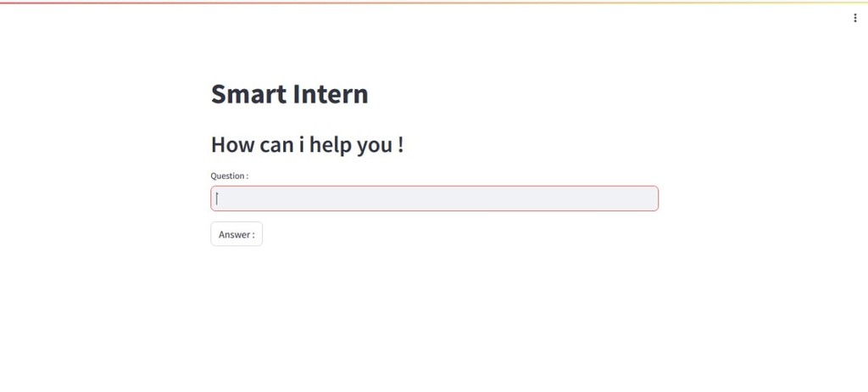Submit the question using Answer :

(236, 234)
